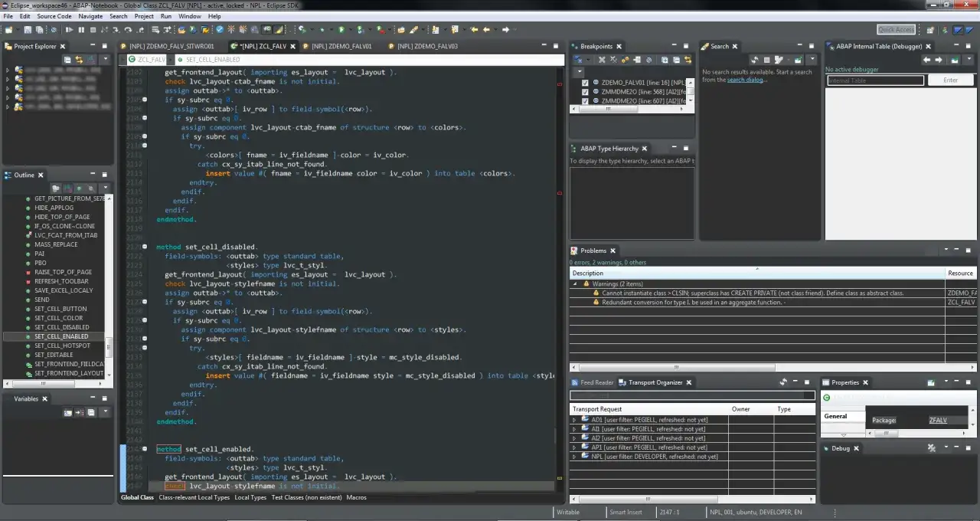Click the Transport Organizer filter field
980x521 pixels.
(692, 395)
